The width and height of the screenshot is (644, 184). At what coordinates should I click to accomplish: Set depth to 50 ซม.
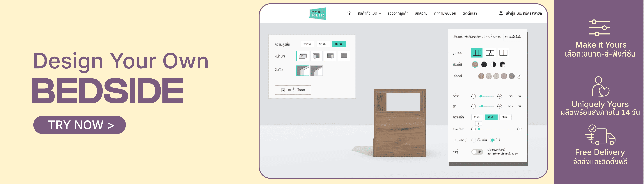pyautogui.click(x=505, y=117)
